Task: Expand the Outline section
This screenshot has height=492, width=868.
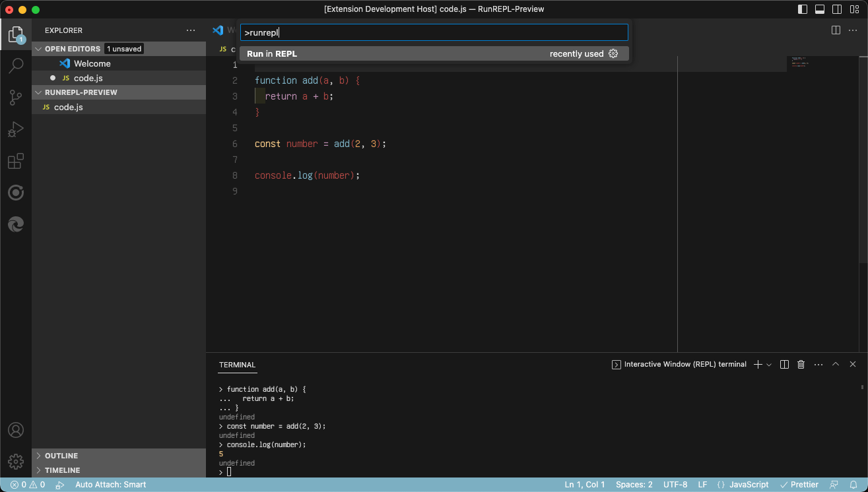Action: coord(119,456)
